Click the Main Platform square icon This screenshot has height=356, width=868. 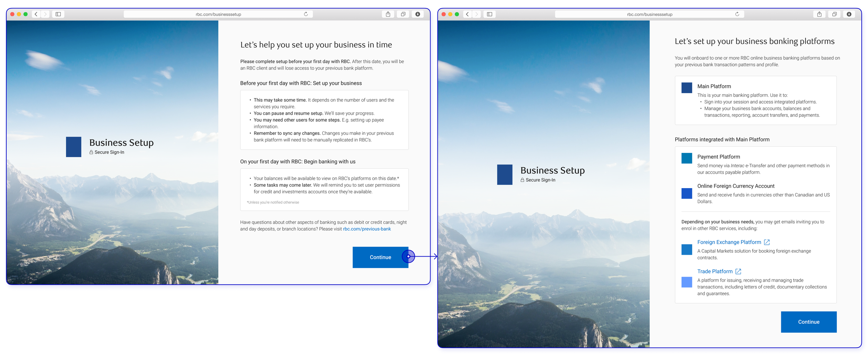(x=686, y=88)
